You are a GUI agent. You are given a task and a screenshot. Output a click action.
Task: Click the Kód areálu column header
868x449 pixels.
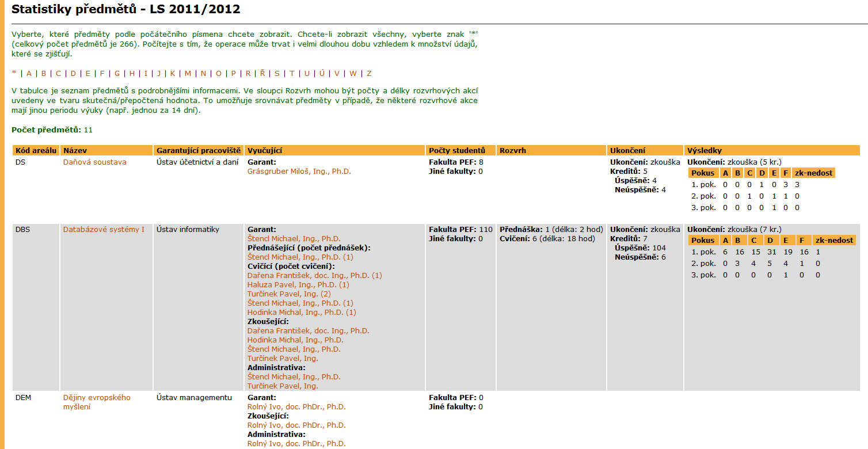pos(36,150)
